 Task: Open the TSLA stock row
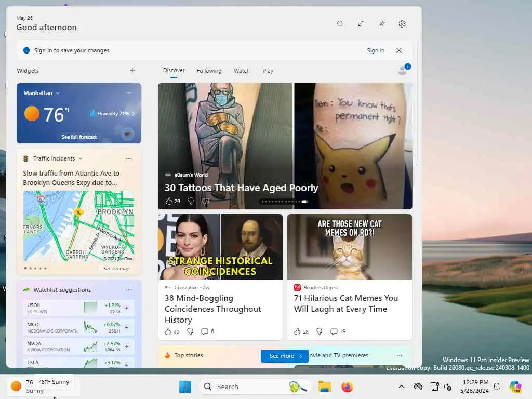79,363
